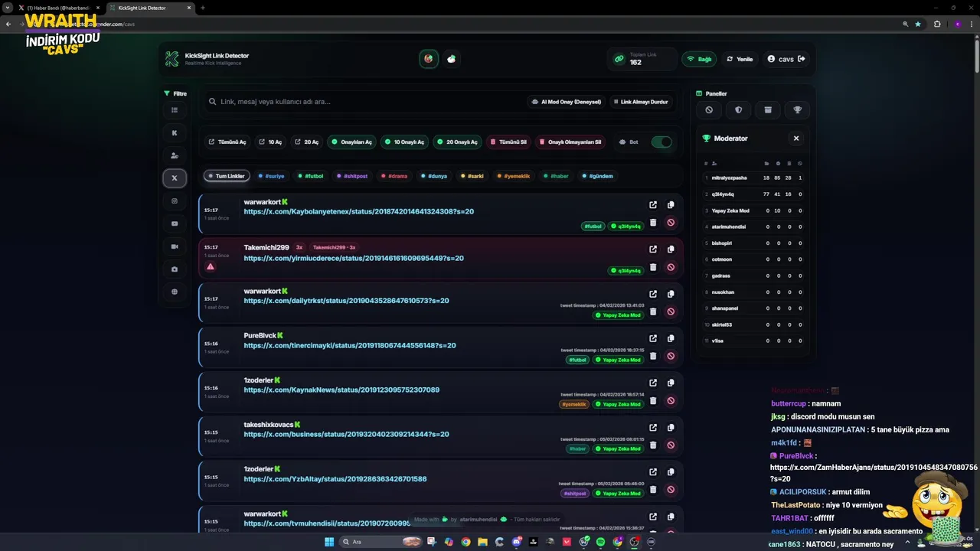This screenshot has width=980, height=551.
Task: Select mitralyozpasha row in Moderator table
Action: [x=753, y=178]
